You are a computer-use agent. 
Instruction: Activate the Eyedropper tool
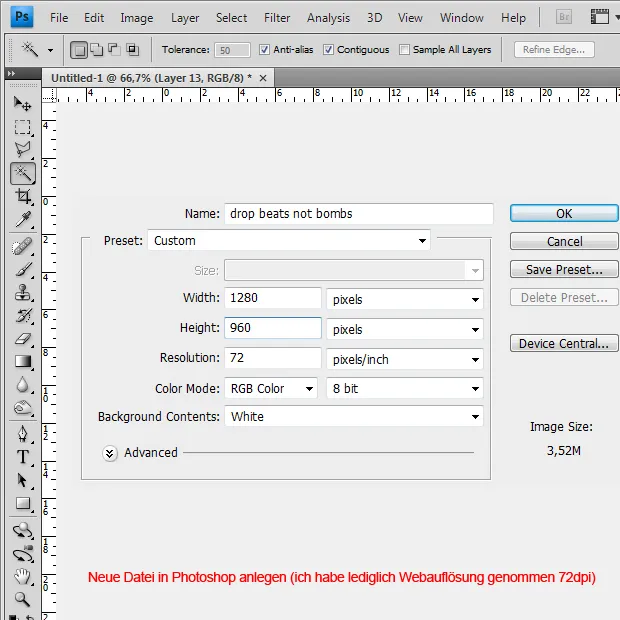[x=22, y=220]
